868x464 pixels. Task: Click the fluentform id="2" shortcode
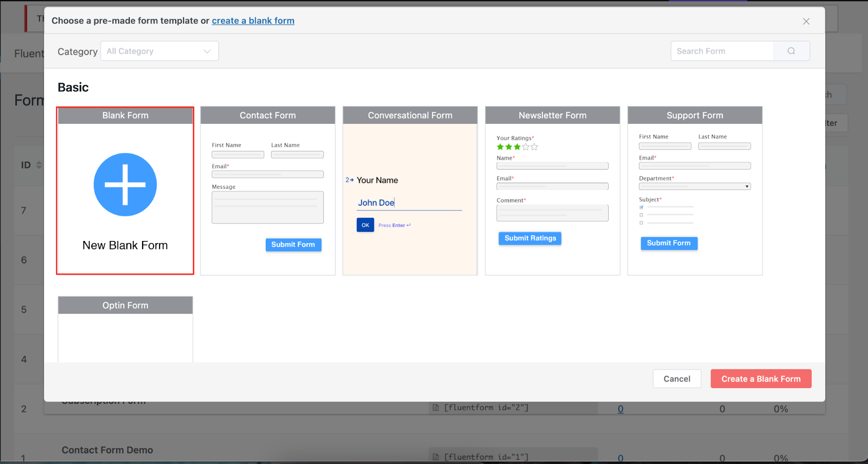[486, 408]
